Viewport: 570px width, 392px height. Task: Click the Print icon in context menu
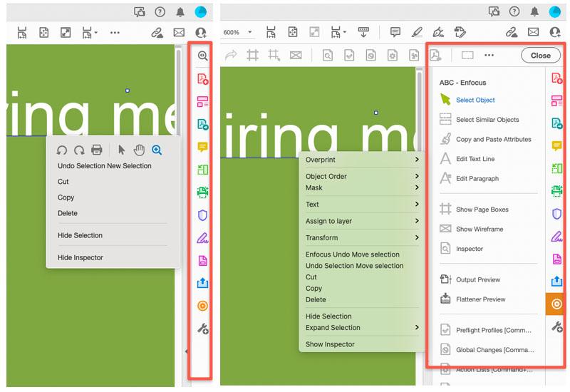[97, 150]
